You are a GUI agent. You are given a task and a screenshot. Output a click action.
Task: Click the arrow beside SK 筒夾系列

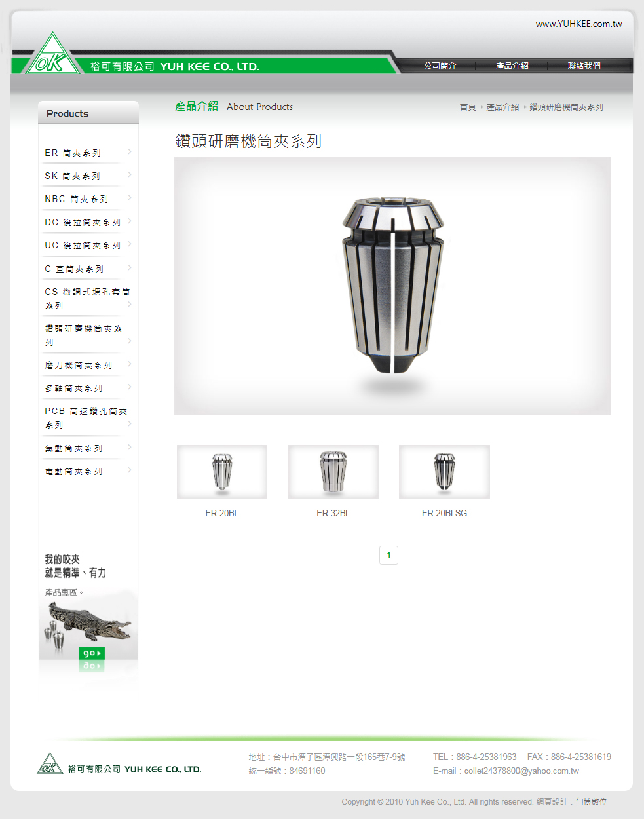[x=130, y=174]
